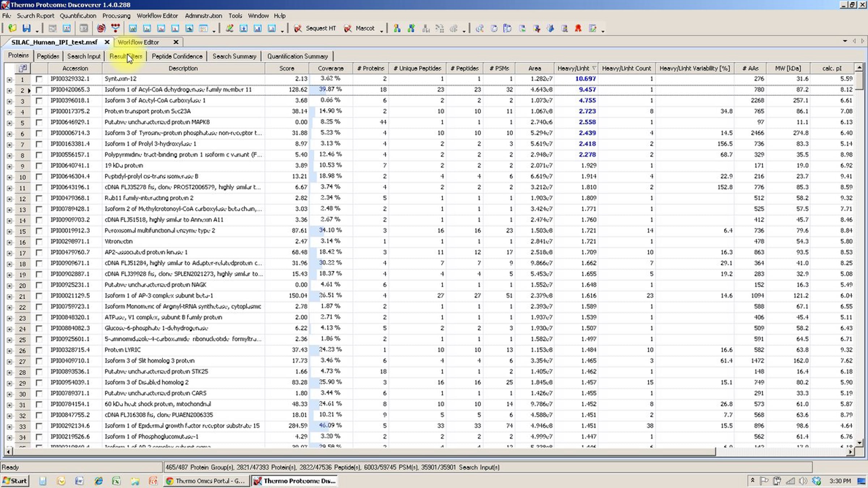
Task: Tick the checkbox for MAPK8 protein row
Action: click(x=39, y=122)
